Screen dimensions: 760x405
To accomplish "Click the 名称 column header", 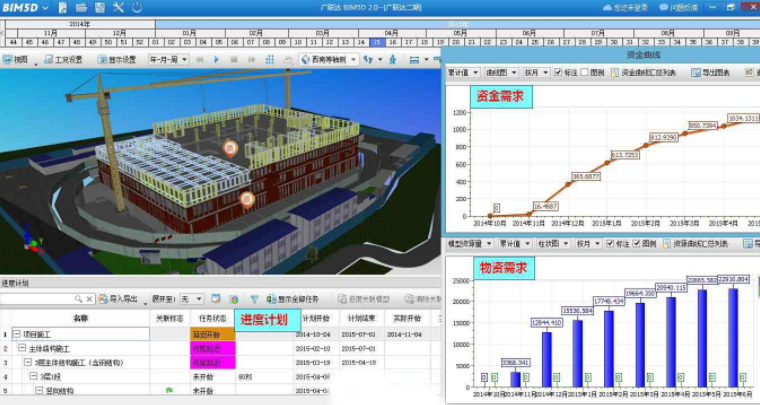I will point(80,318).
